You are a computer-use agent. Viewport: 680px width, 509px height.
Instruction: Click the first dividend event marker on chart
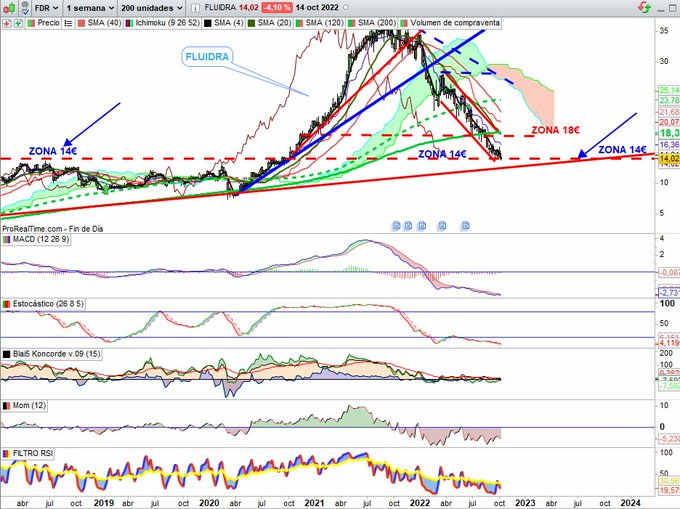pyautogui.click(x=396, y=226)
